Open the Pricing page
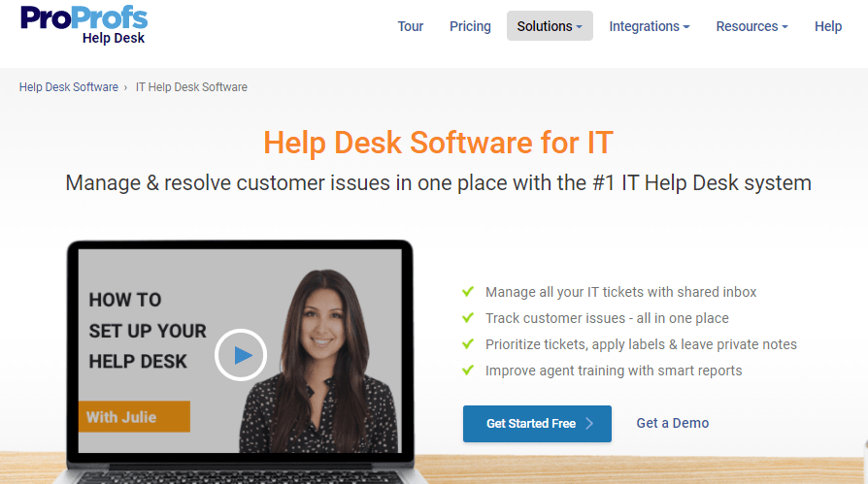Viewport: 868px width, 484px height. click(470, 26)
